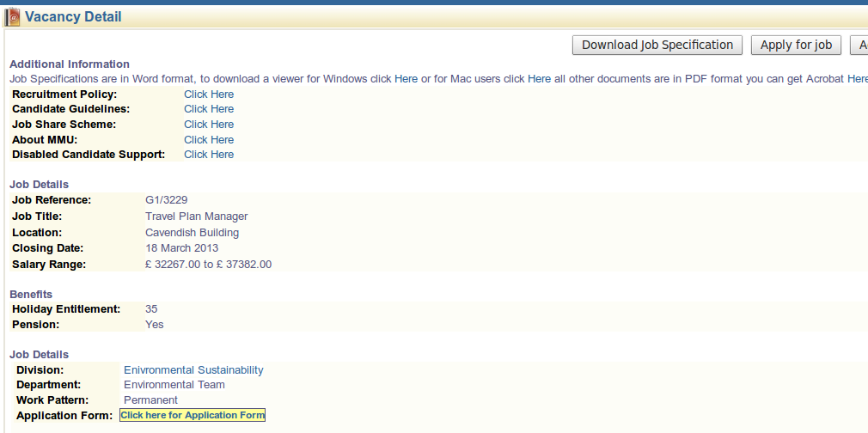Click the partially visible button after Apply for job
Screen dimensions: 868x433
pos(859,46)
